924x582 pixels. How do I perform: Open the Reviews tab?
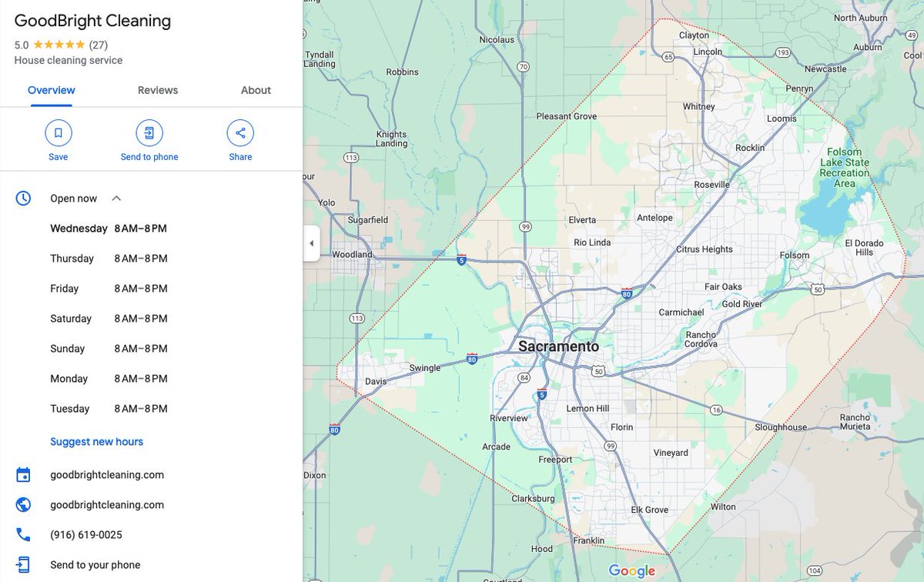158,90
